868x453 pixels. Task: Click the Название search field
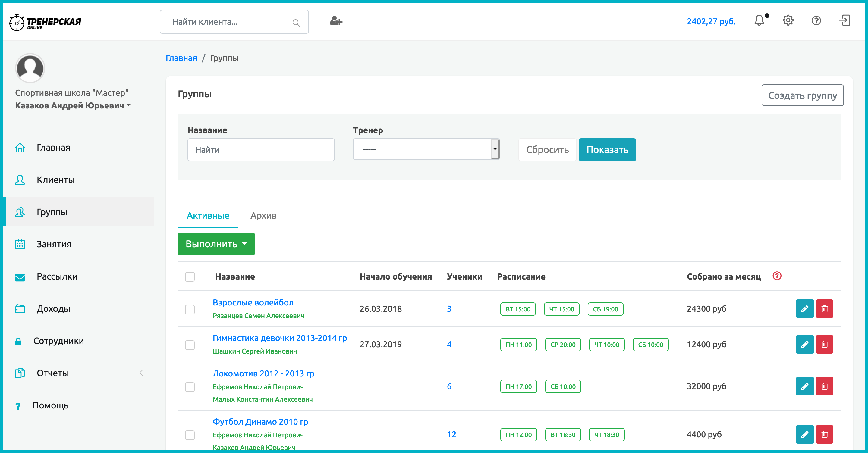click(x=261, y=149)
